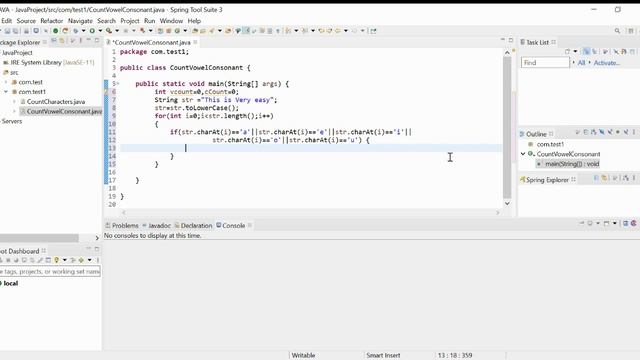The width and height of the screenshot is (640, 360).
Task: Click the Boot Dashboard tags filter field
Action: click(50, 271)
